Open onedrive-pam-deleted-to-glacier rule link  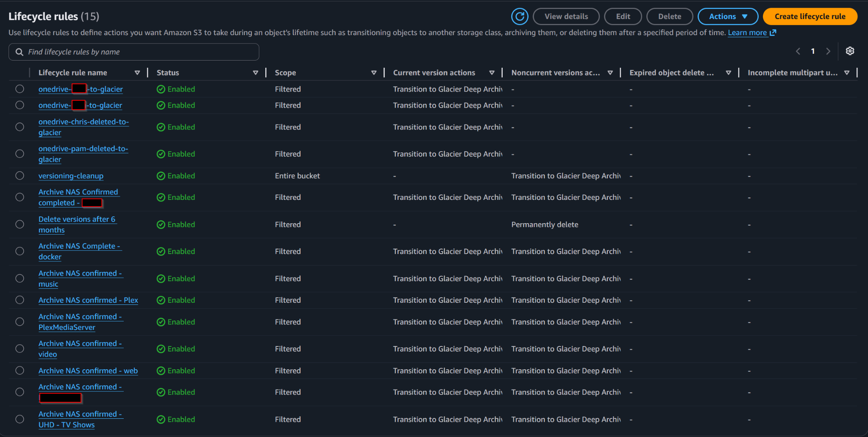coord(83,154)
